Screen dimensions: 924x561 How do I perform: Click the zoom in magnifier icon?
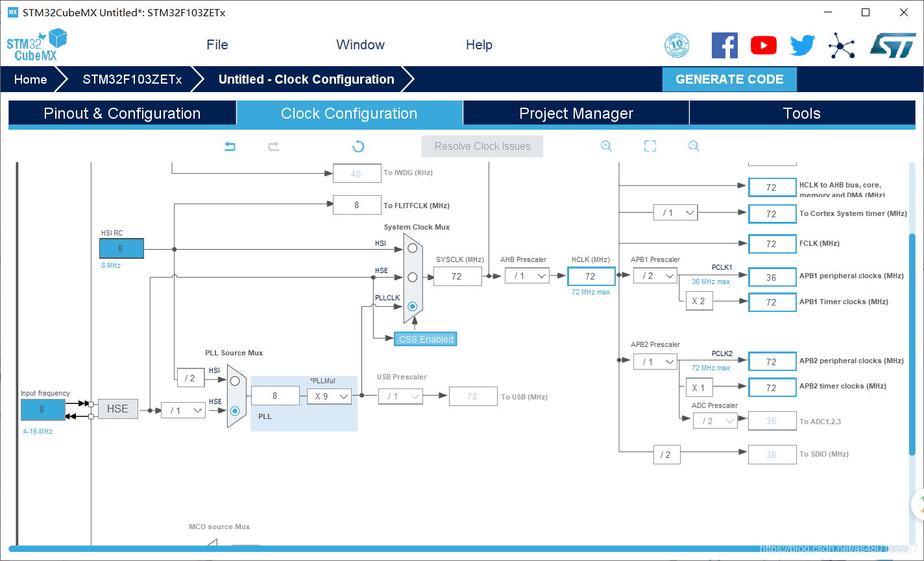[606, 147]
